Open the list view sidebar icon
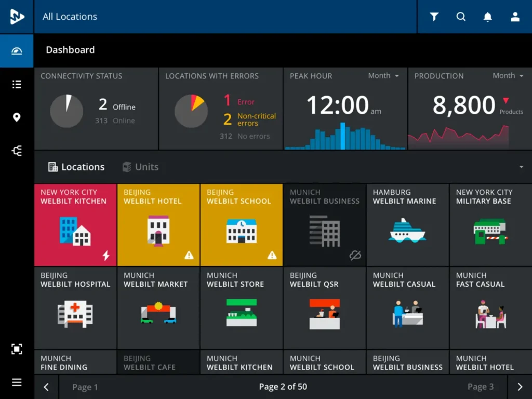Viewport: 532px width, 399px height. [17, 84]
